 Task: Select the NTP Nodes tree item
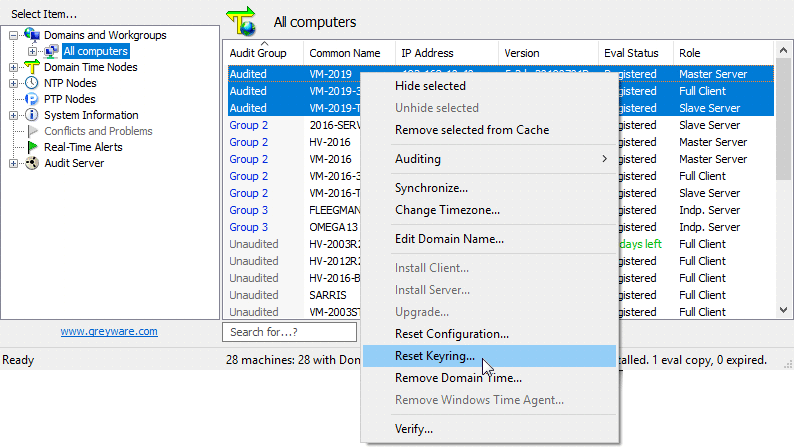70,83
